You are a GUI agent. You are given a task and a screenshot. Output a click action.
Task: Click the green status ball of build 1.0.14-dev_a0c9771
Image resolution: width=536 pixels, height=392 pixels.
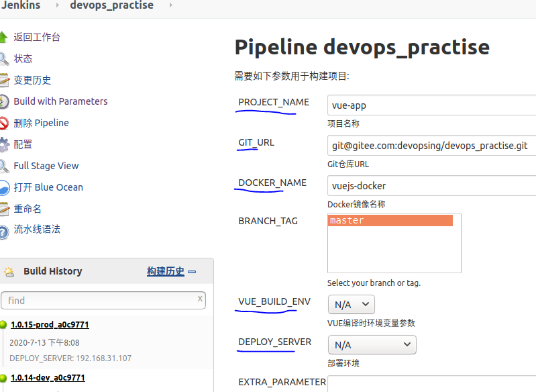click(x=3, y=378)
